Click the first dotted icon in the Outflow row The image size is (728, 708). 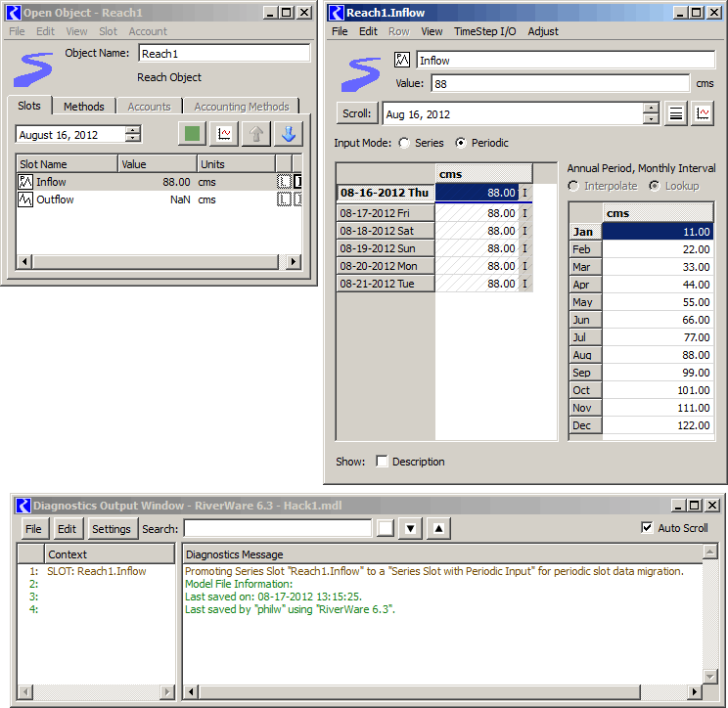pyautogui.click(x=283, y=199)
